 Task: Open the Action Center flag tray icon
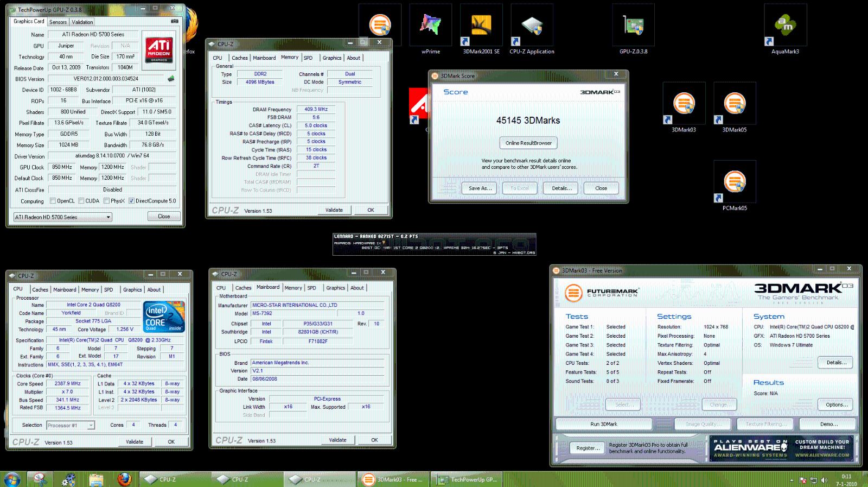802,480
